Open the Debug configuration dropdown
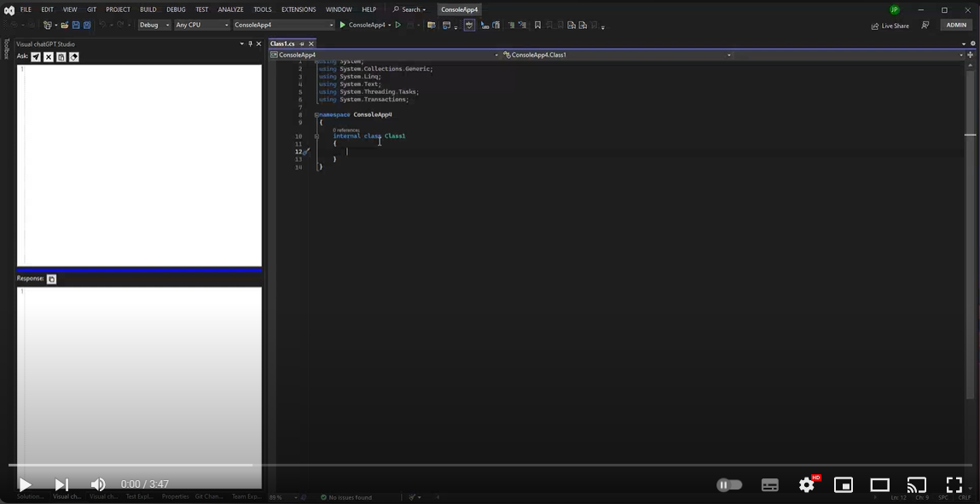The image size is (980, 504). click(154, 25)
